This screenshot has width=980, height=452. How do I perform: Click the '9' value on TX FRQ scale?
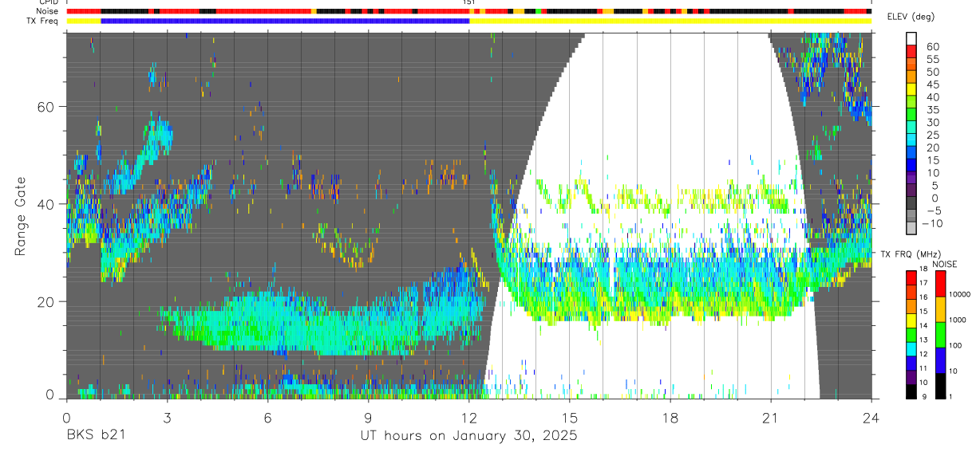click(924, 397)
